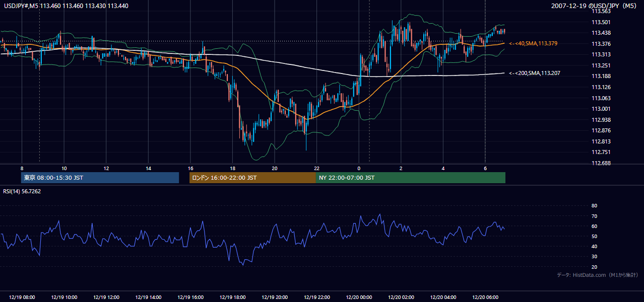Image resolution: width=644 pixels, height=302 pixels.
Task: Click the RSI(14) 56.7262 indicator label
Action: (x=22, y=191)
